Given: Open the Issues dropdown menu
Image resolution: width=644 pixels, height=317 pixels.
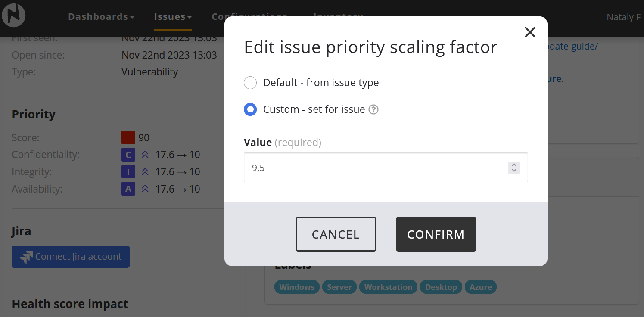Looking at the screenshot, I should 173,17.
